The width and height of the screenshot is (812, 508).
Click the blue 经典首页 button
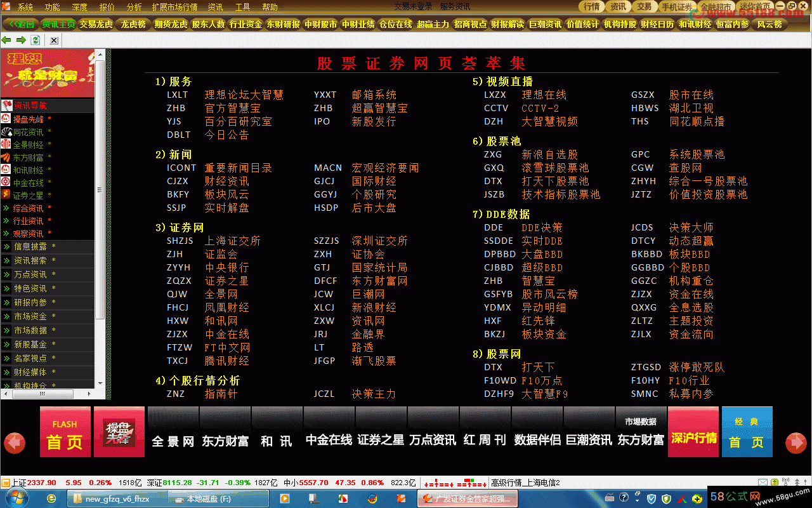pyautogui.click(x=747, y=432)
